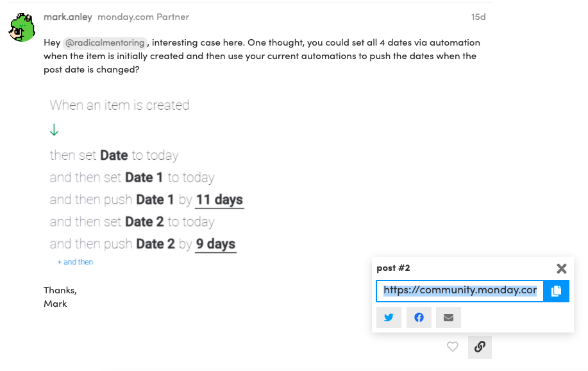Click the chain link share icon
Viewport: 588px width, 371px height.
click(480, 347)
